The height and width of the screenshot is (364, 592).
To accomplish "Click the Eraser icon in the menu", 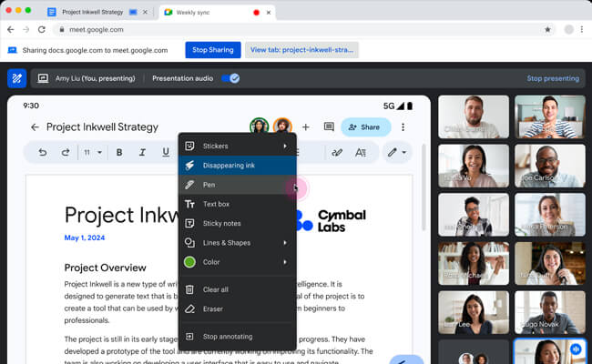I will 189,308.
